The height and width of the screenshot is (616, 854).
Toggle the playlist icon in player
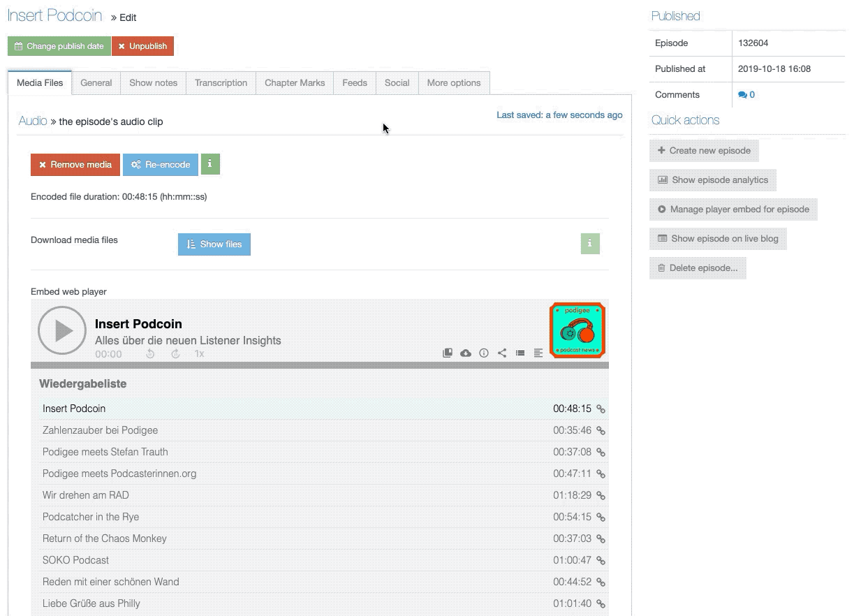pos(520,353)
